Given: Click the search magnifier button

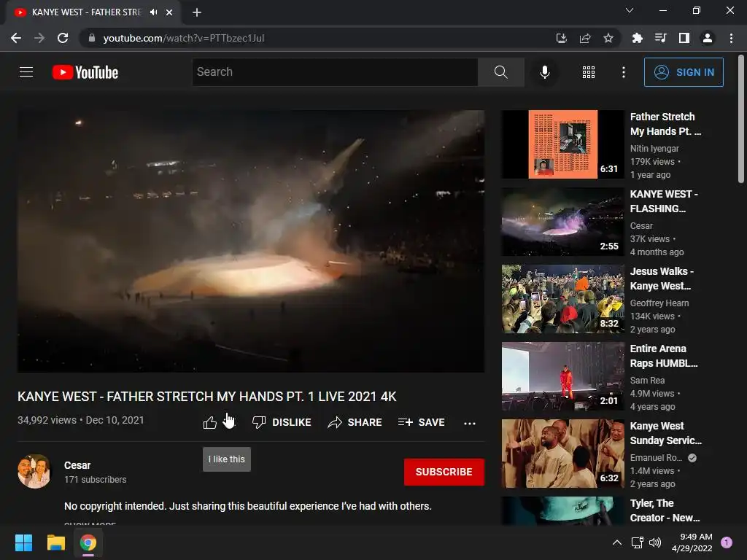Looking at the screenshot, I should [x=500, y=72].
